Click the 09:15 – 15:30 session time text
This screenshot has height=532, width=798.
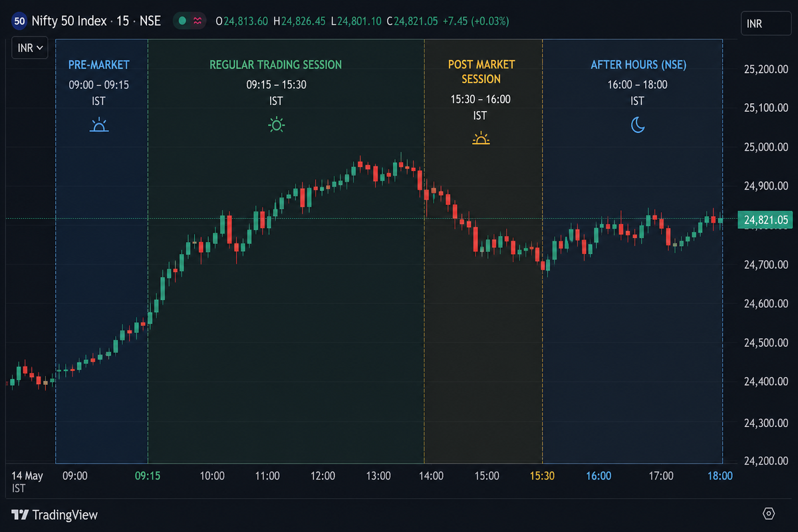pyautogui.click(x=276, y=84)
